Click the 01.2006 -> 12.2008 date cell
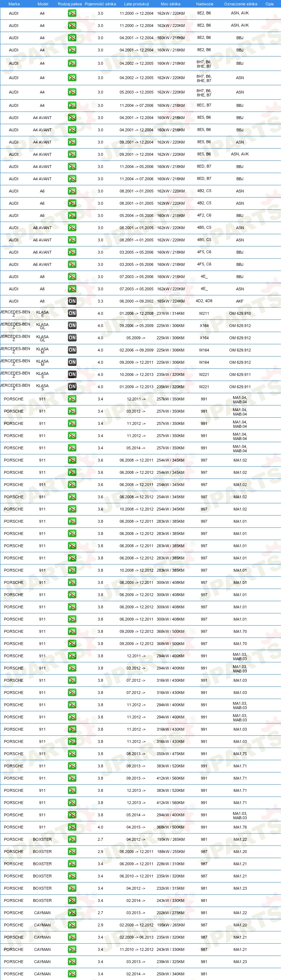Image resolution: width=281 pixels, height=980 pixels. (x=136, y=313)
